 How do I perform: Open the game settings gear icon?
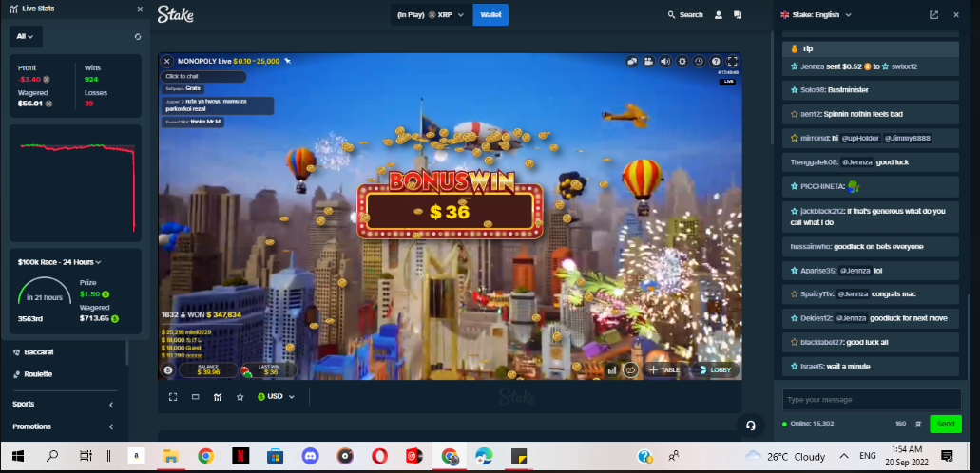pyautogui.click(x=682, y=61)
